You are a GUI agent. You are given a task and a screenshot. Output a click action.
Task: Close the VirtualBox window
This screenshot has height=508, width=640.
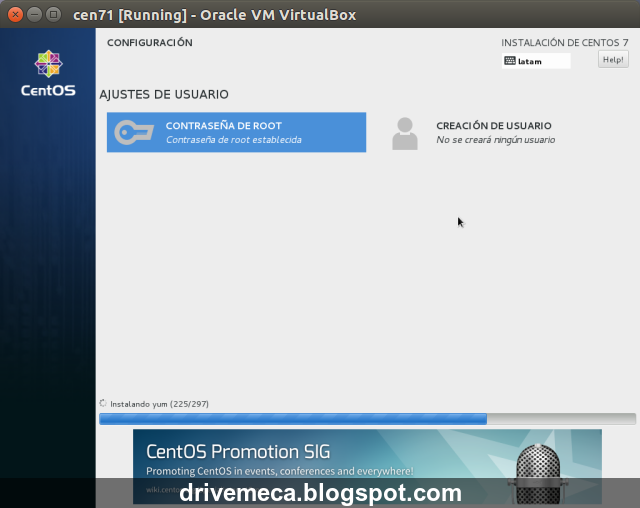[15, 15]
